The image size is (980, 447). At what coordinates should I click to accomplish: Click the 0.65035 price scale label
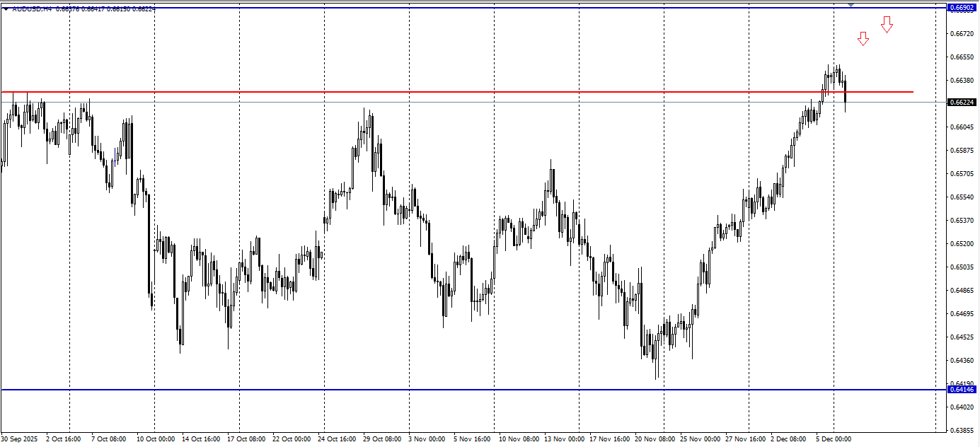963,267
